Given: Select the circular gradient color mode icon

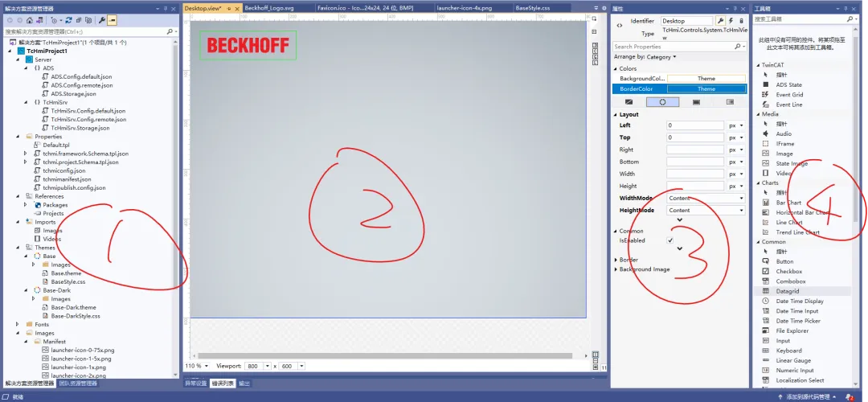Looking at the screenshot, I should [662, 102].
